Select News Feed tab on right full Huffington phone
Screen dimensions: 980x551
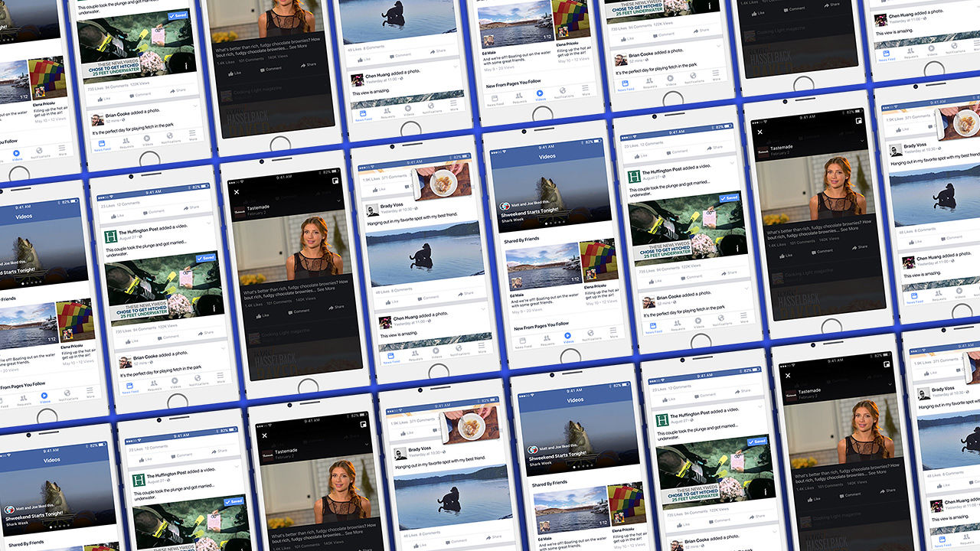pyautogui.click(x=653, y=328)
